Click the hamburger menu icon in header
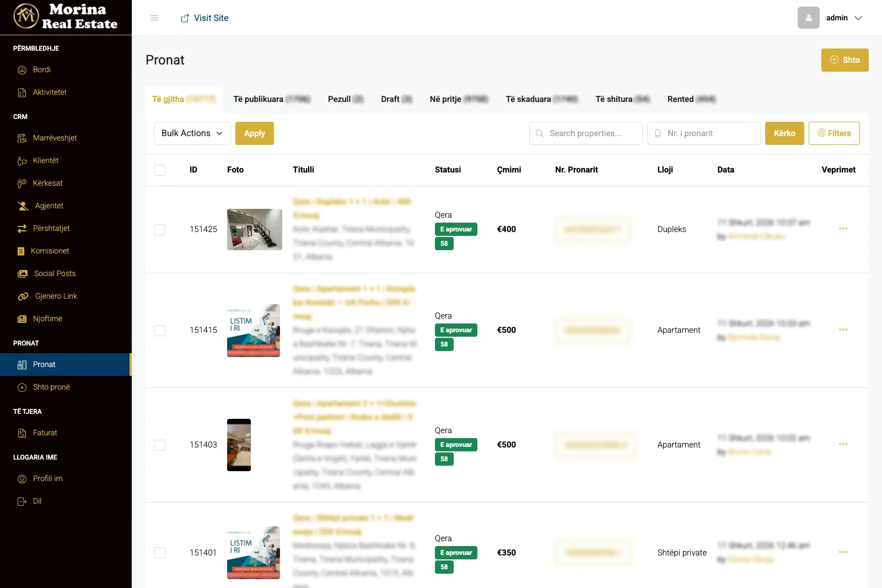The image size is (882, 588). coord(154,18)
